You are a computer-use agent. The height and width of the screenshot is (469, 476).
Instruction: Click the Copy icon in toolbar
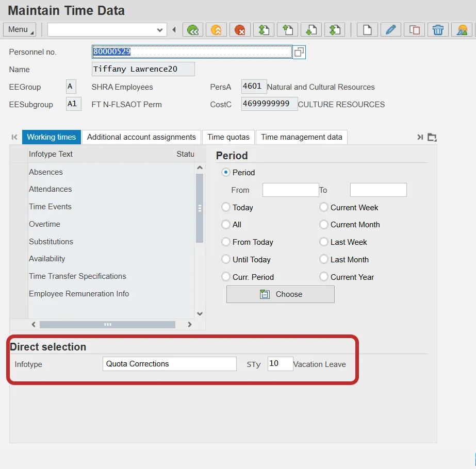point(414,30)
